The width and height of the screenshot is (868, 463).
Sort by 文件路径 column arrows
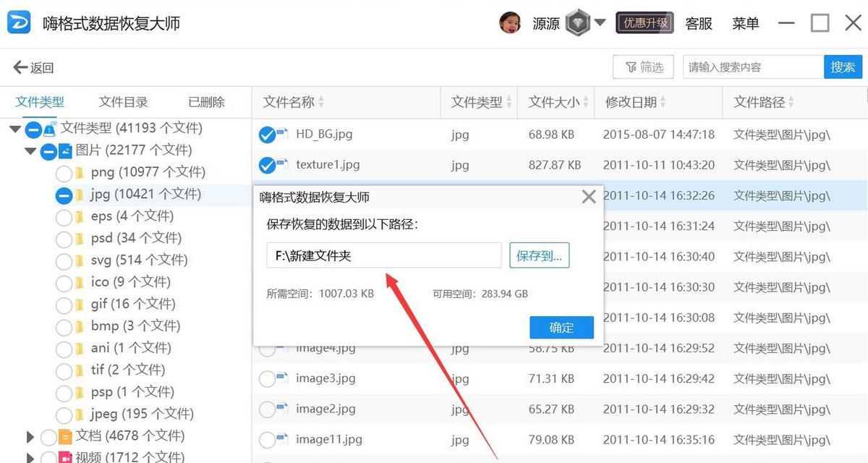(x=791, y=103)
